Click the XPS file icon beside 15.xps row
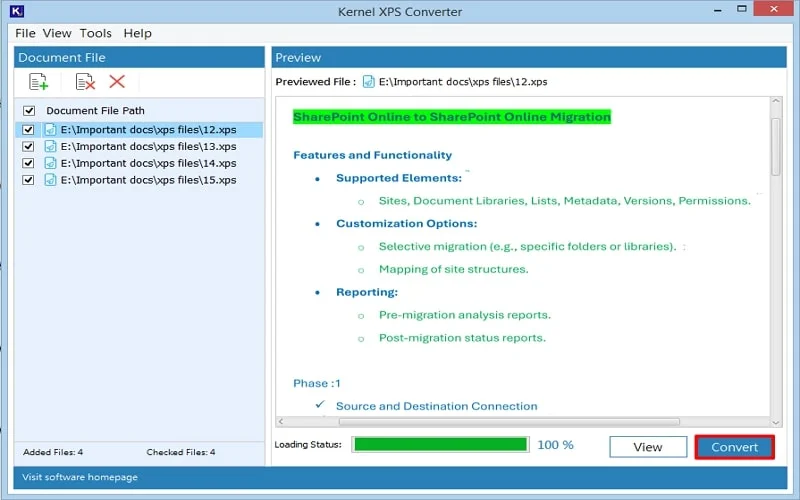Viewport: 800px width, 500px height. (50, 180)
